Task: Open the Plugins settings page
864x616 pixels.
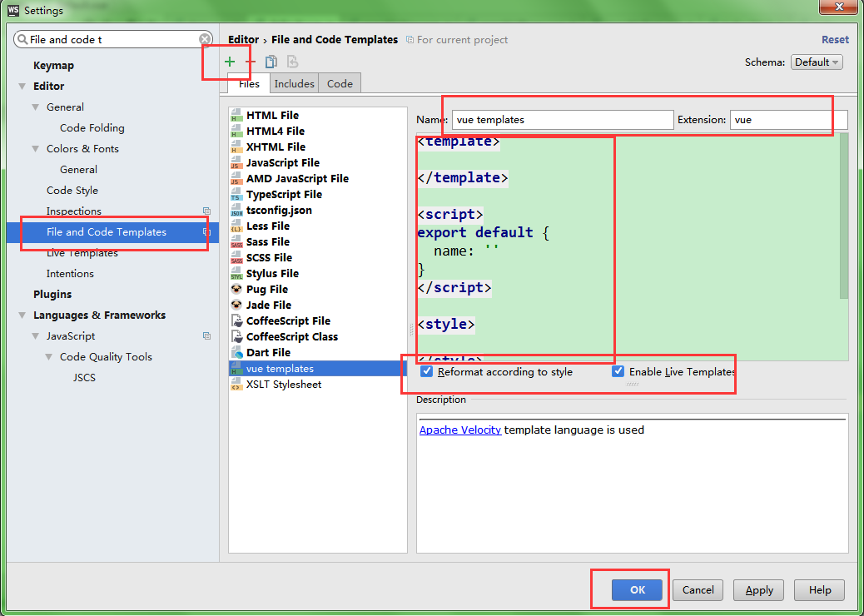Action: click(52, 294)
